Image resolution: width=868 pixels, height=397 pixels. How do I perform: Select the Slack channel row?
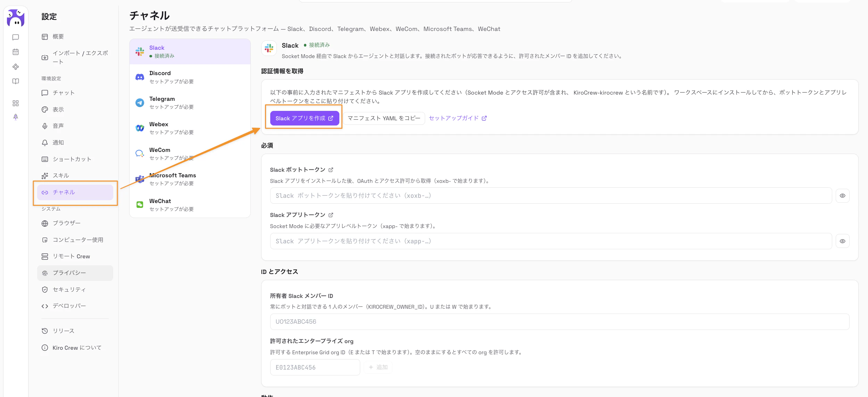pos(190,51)
